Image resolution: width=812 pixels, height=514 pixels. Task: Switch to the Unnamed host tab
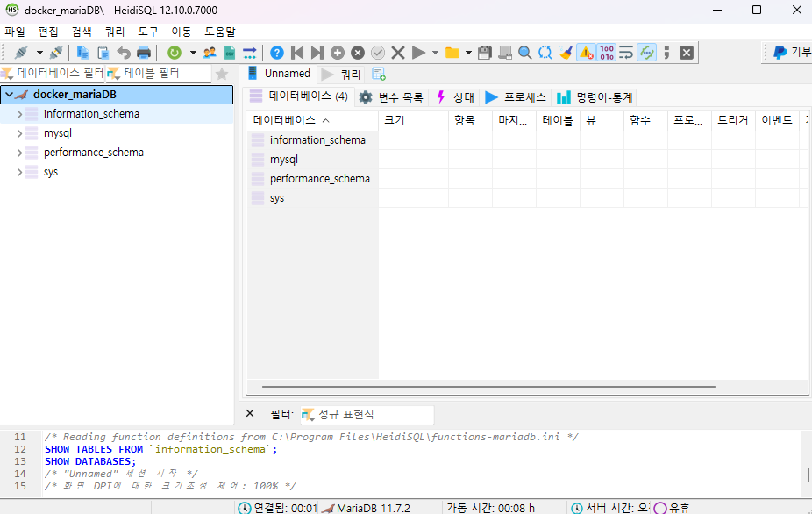click(279, 74)
